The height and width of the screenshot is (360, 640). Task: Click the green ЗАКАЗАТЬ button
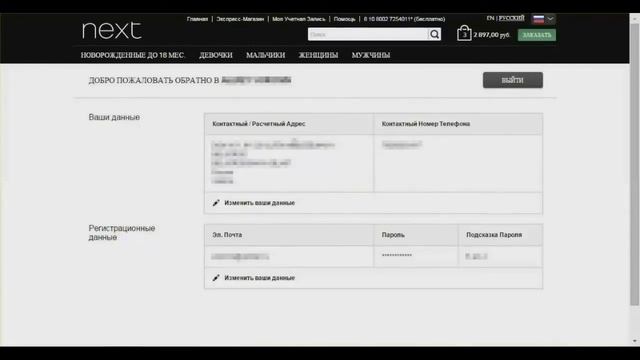click(x=537, y=35)
